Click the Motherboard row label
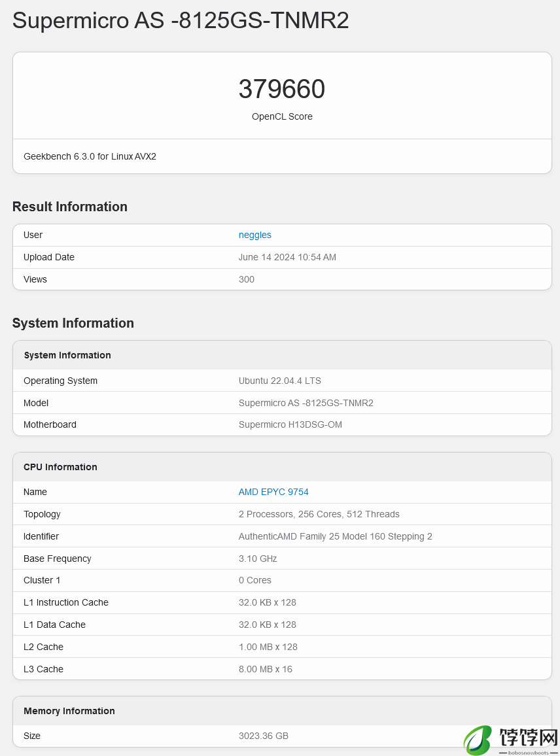560x756 pixels. point(50,424)
